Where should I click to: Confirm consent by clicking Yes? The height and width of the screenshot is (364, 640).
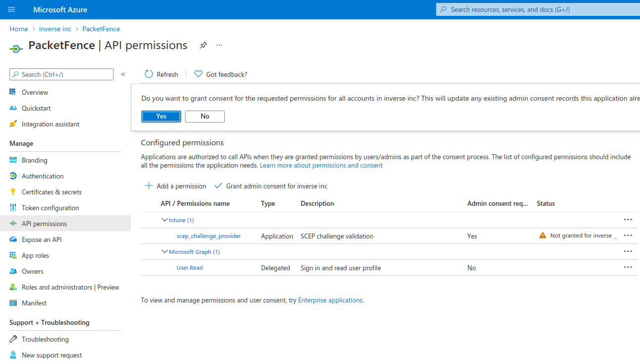pyautogui.click(x=161, y=116)
